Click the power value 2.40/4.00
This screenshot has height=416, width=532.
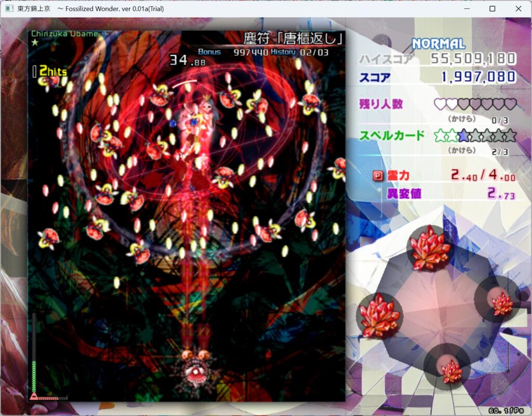(x=483, y=175)
